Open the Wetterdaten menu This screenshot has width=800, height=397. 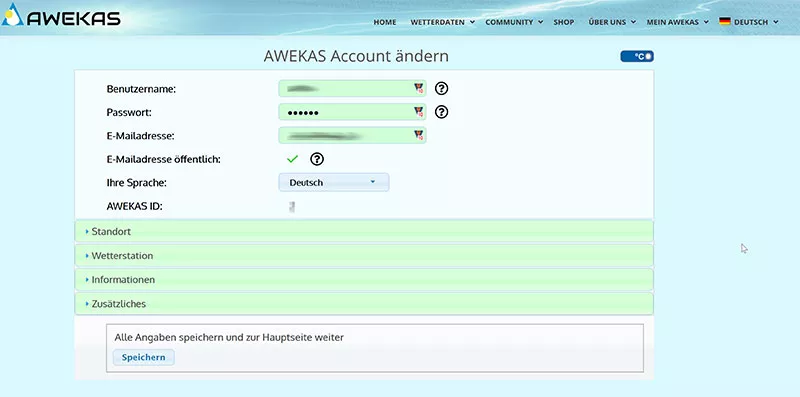click(442, 22)
